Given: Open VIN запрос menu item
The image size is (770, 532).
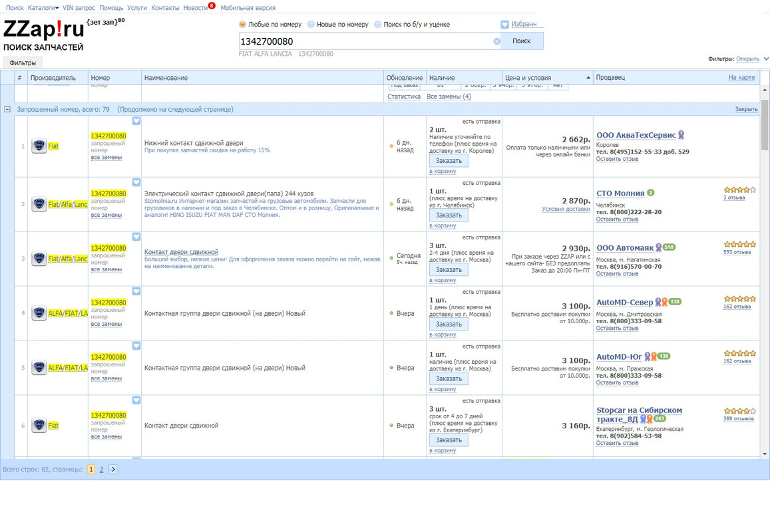Looking at the screenshot, I should (79, 8).
